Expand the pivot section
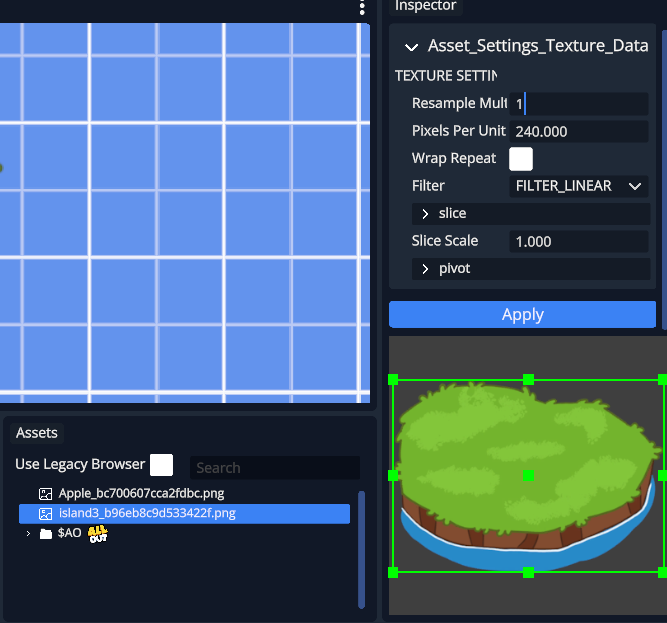Screen dimensions: 667x623 [425, 269]
